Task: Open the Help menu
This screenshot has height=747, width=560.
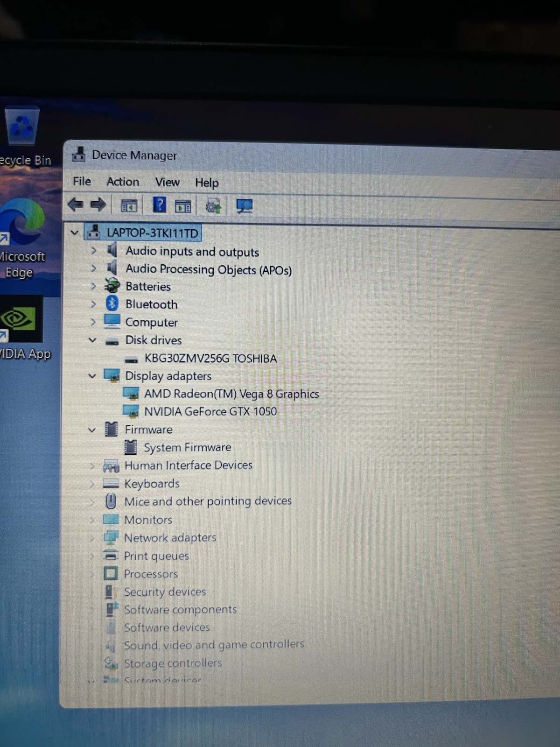Action: point(207,183)
